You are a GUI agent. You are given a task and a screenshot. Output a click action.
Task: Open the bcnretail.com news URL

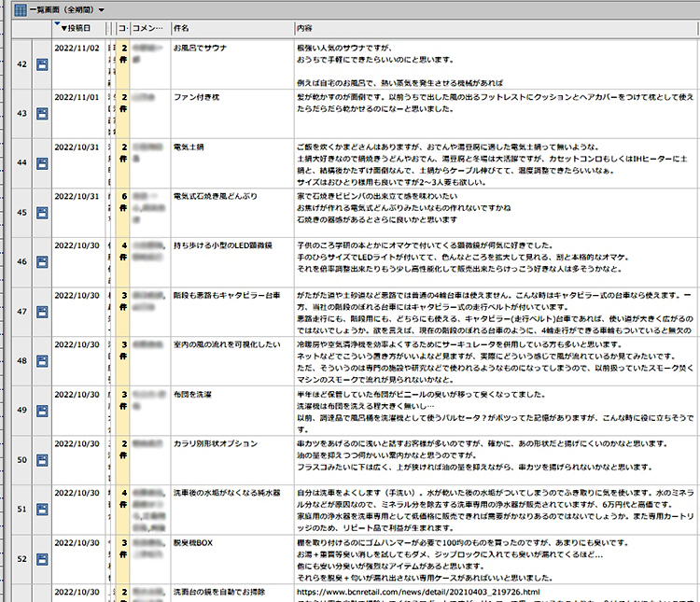[x=418, y=592]
